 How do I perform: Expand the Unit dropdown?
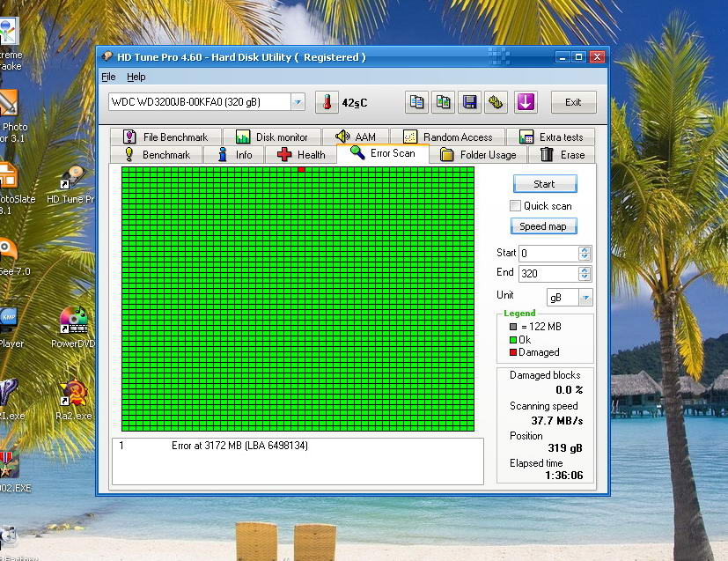(x=586, y=297)
